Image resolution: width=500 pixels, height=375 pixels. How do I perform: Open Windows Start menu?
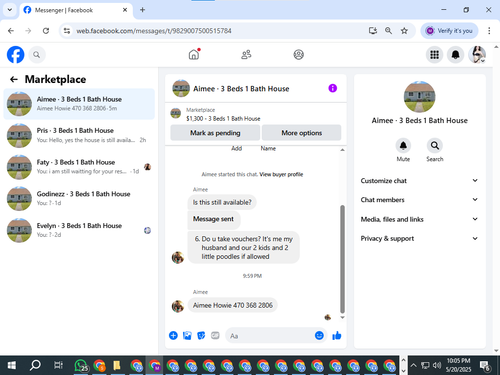(12, 365)
